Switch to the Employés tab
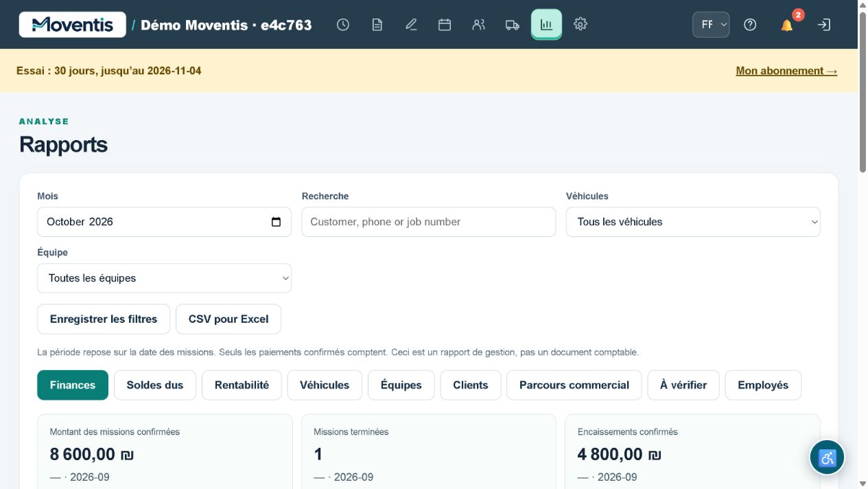 tap(763, 385)
